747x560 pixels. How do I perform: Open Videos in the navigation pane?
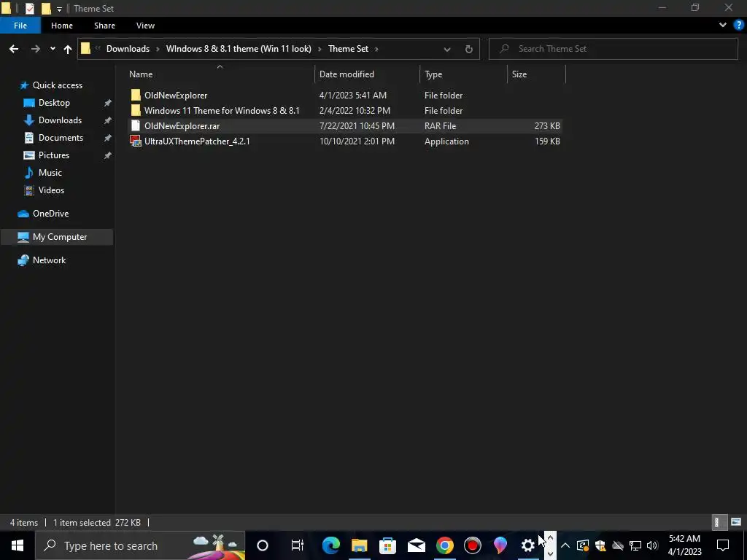[x=51, y=190]
